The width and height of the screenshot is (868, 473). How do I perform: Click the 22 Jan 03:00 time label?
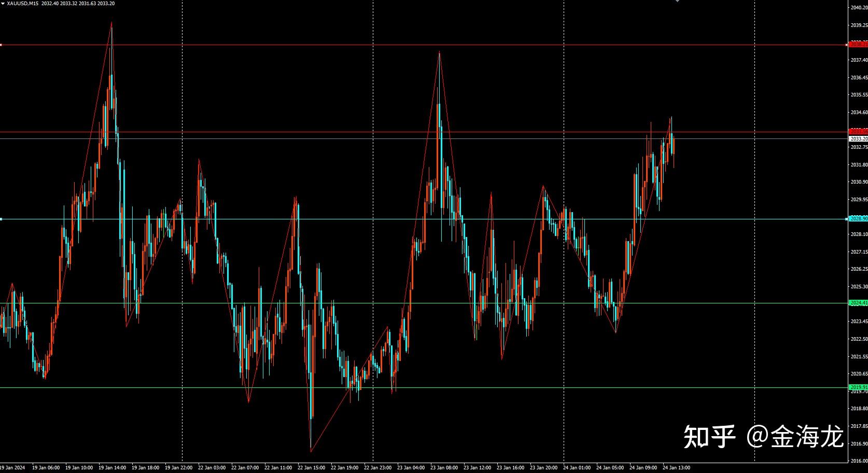[x=212, y=468]
